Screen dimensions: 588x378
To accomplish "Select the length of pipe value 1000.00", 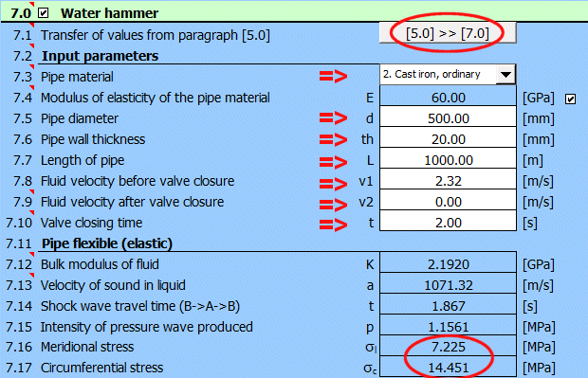I will tap(449, 160).
